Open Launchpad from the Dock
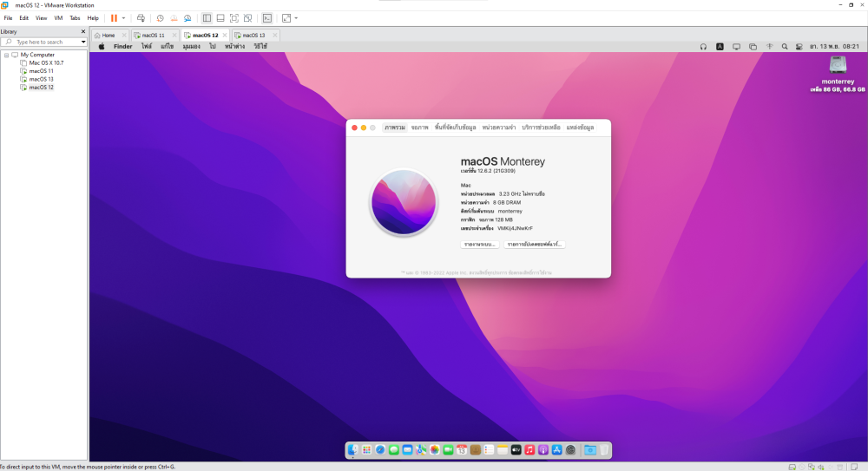 coord(366,450)
